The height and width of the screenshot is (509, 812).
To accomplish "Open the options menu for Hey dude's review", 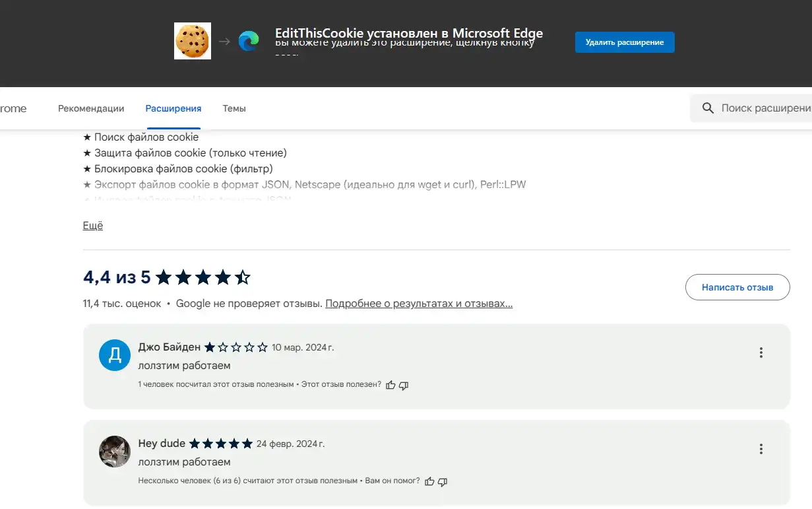I will tap(761, 449).
